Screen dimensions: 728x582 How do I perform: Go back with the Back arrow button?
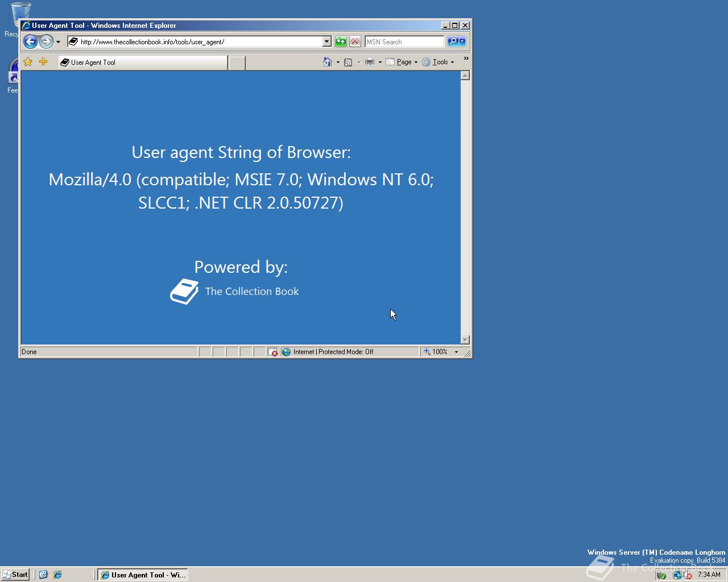[30, 41]
